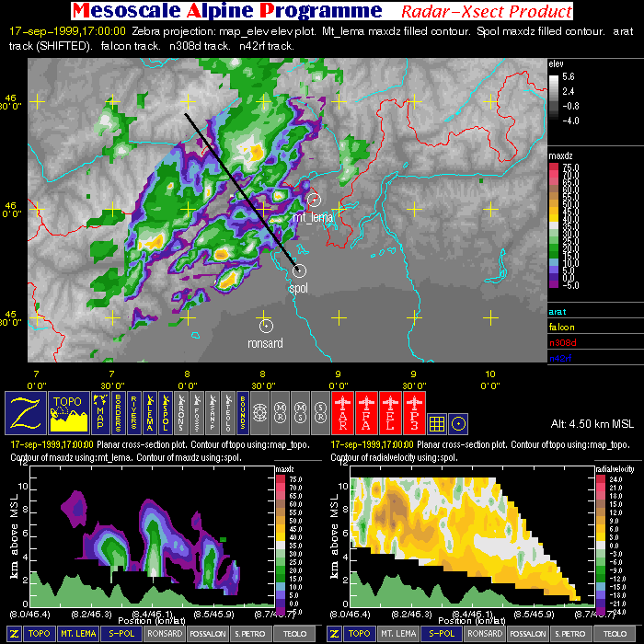Screen dimensions: 644x644
Task: Click the small Z button under right cross-section
Action: point(334,634)
